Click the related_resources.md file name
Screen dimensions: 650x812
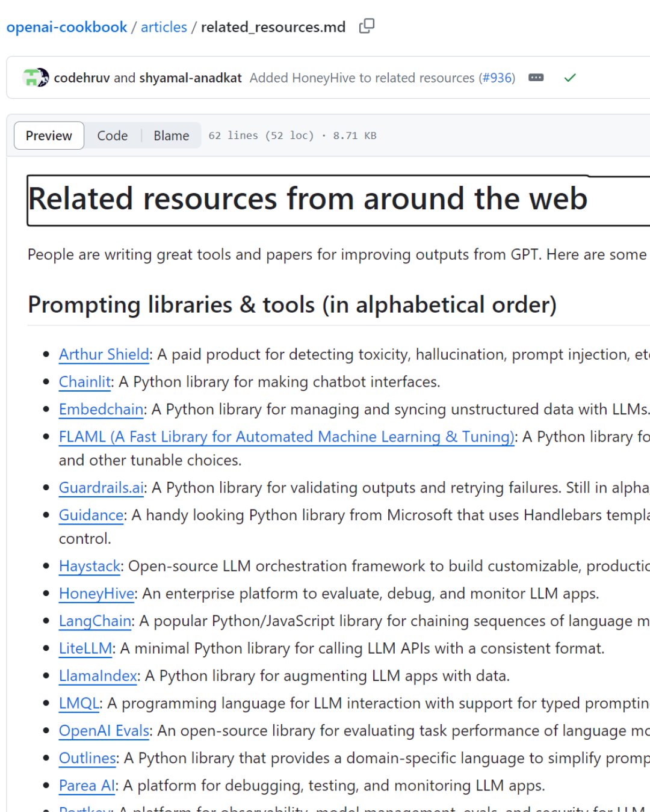point(273,27)
